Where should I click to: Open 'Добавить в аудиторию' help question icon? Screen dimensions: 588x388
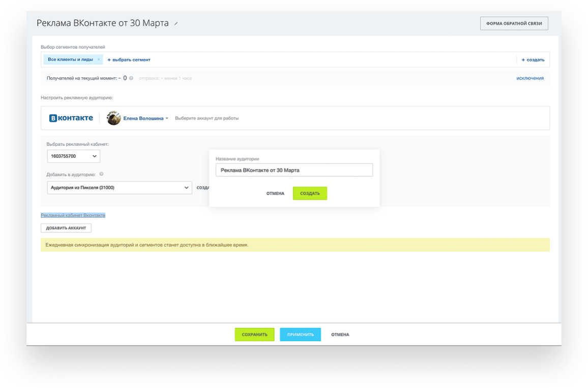[x=101, y=174]
